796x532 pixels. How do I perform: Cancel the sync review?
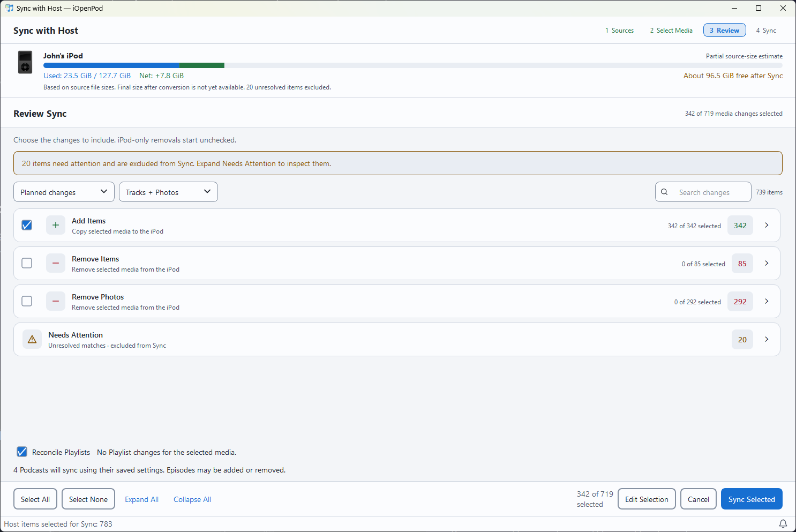[699, 499]
